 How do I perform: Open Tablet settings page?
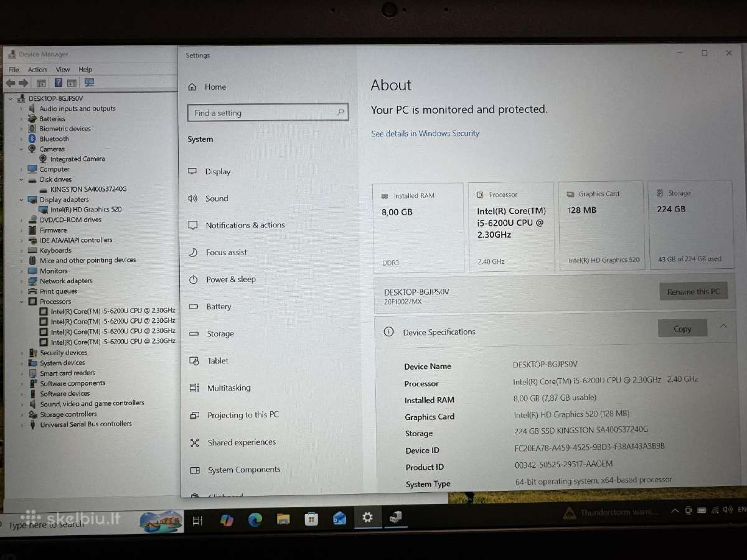pos(217,361)
